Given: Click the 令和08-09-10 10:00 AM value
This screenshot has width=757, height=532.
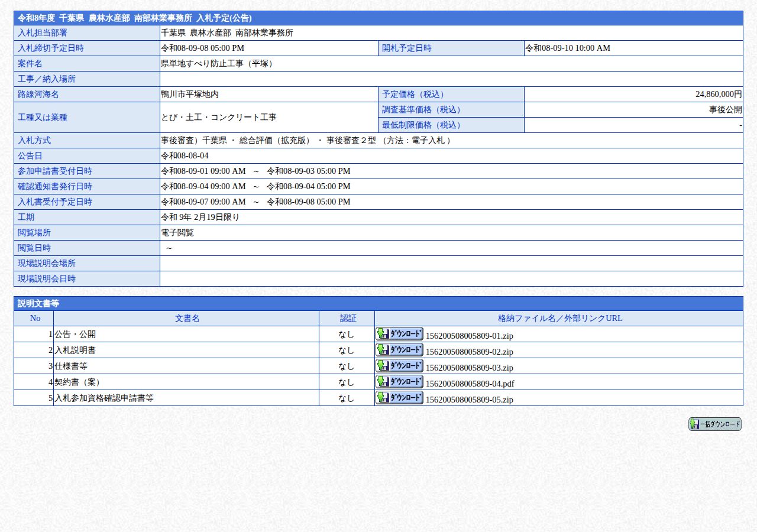Looking at the screenshot, I should 568,48.
